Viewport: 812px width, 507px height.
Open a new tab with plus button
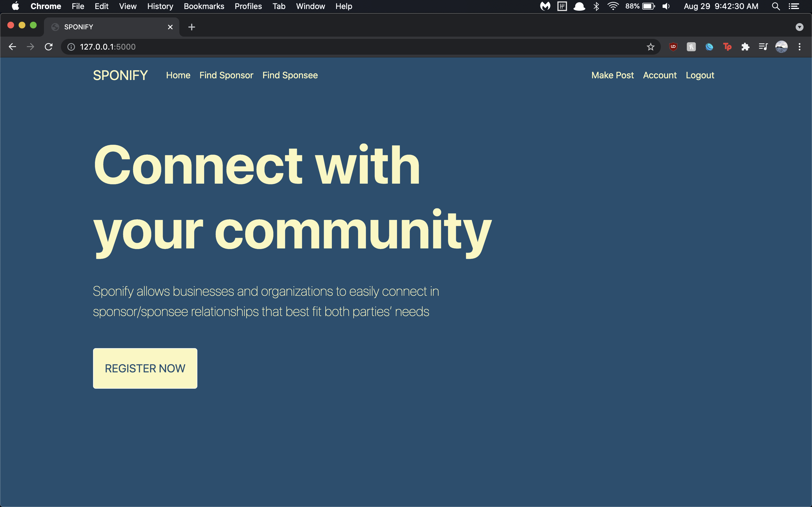(x=192, y=27)
